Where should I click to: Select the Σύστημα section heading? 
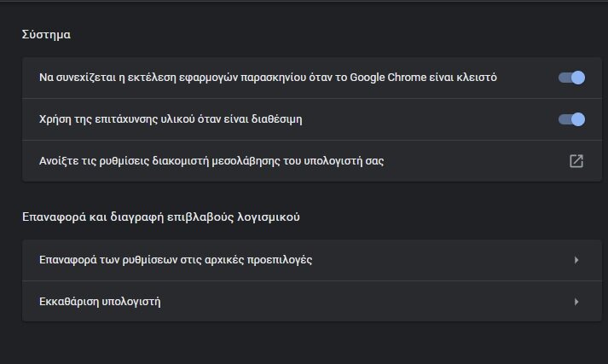tap(46, 34)
